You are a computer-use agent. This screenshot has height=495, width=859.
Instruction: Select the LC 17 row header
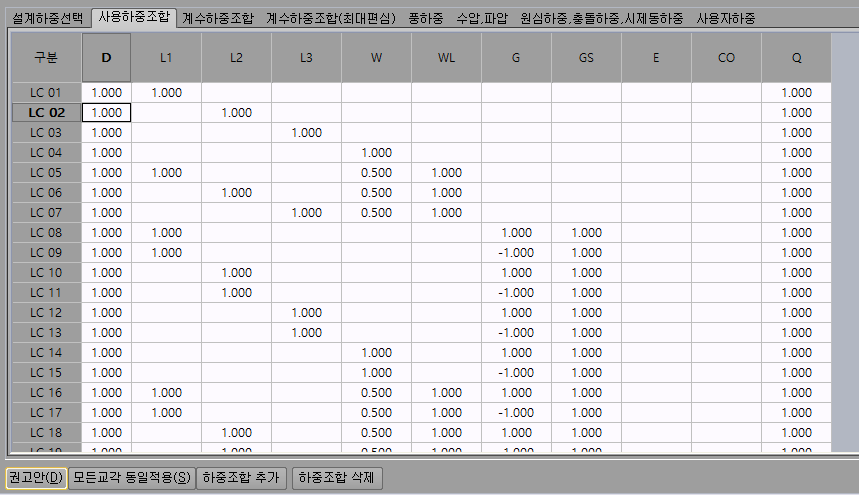pyautogui.click(x=47, y=412)
